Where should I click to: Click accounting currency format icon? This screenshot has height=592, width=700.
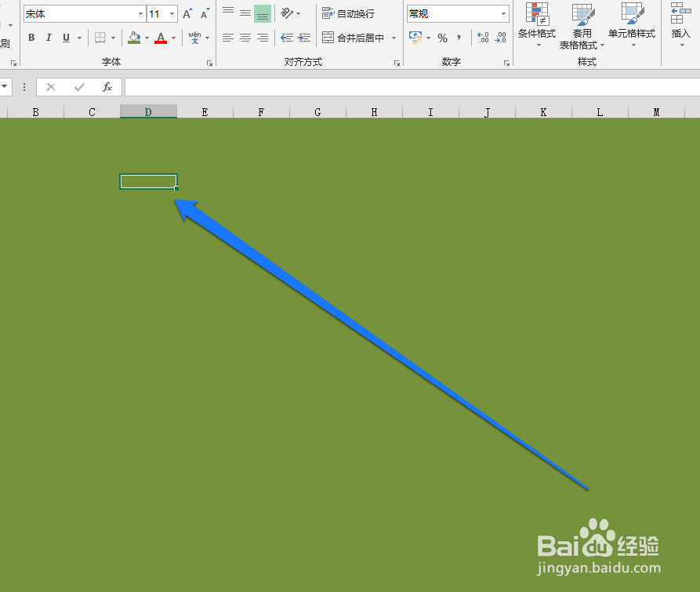coord(415,38)
